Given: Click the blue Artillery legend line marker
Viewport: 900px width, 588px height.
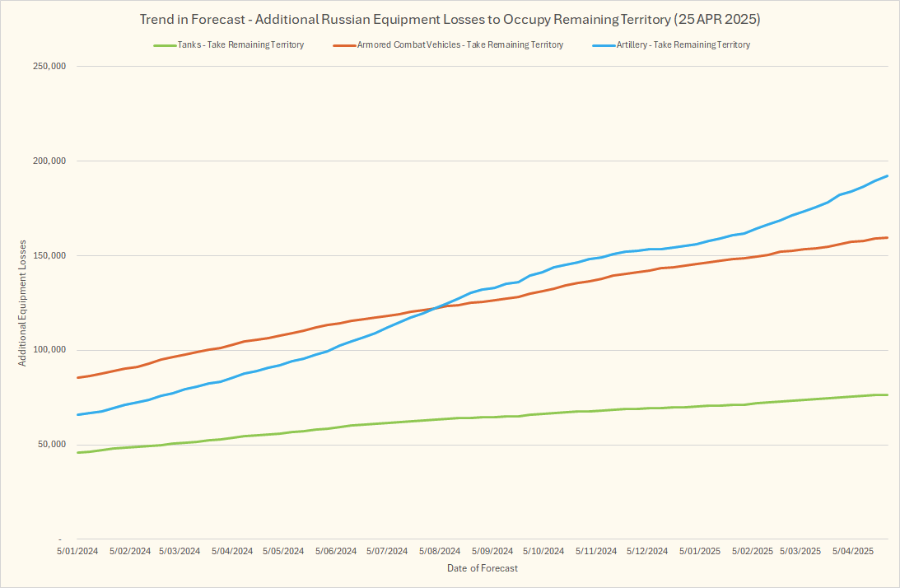Looking at the screenshot, I should (601, 45).
